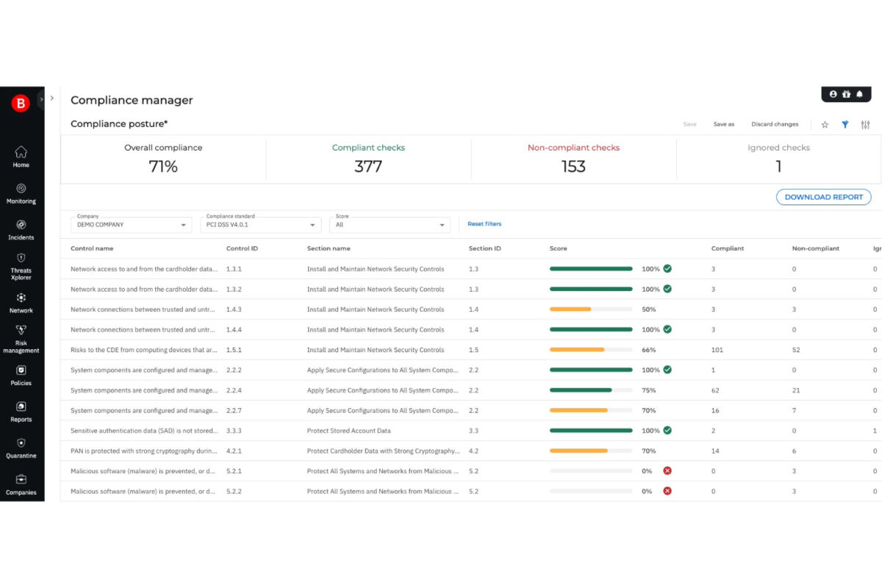Click the Compliant checks 377 card

pos(368,158)
